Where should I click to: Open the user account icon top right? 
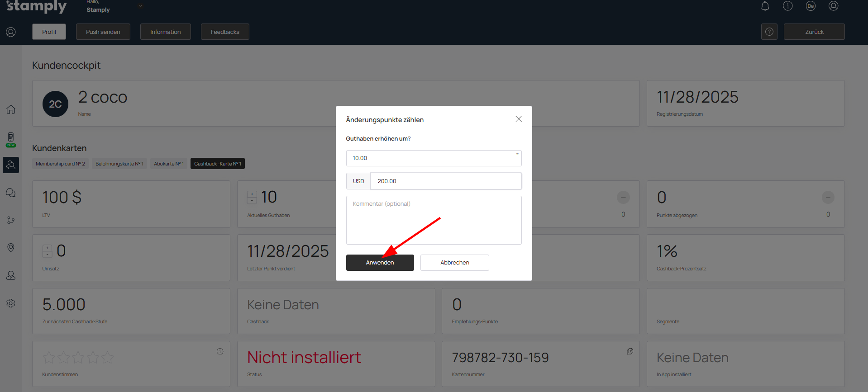(x=833, y=6)
